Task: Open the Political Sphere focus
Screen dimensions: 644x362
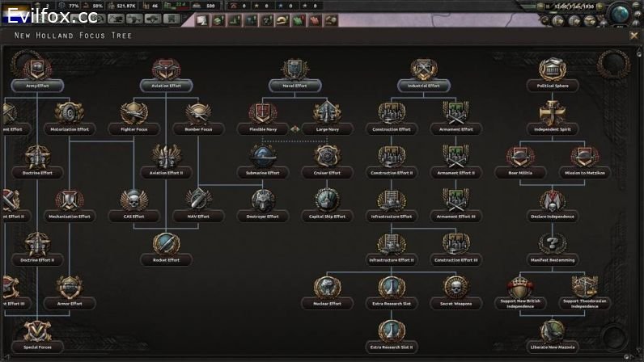Action: 552,73
